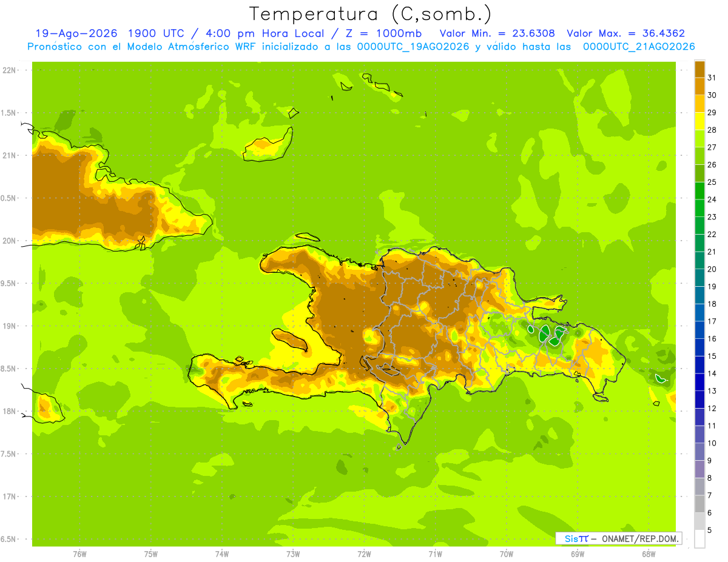This screenshot has height=562, width=728.
Task: Click the Valor Max. = 36.4362 readout
Action: [x=626, y=33]
